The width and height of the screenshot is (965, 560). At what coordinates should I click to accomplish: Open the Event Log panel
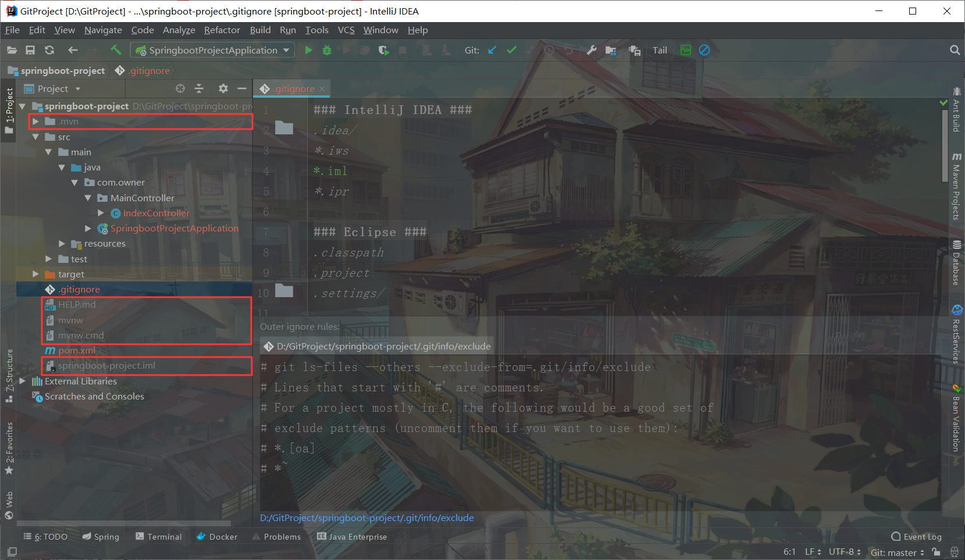(x=917, y=536)
